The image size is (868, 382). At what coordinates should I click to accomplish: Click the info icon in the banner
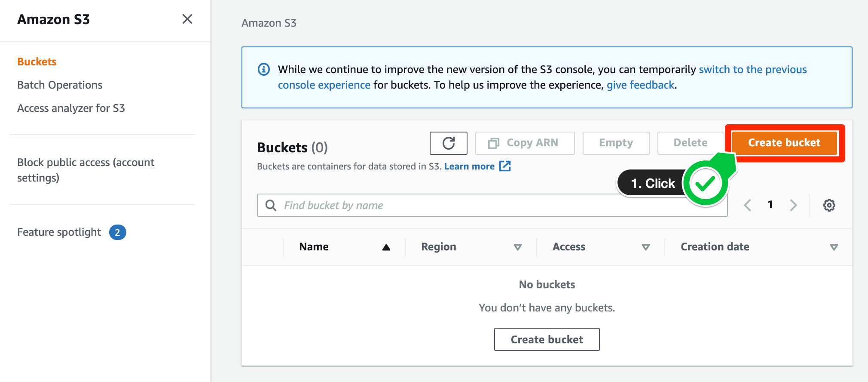click(x=263, y=69)
